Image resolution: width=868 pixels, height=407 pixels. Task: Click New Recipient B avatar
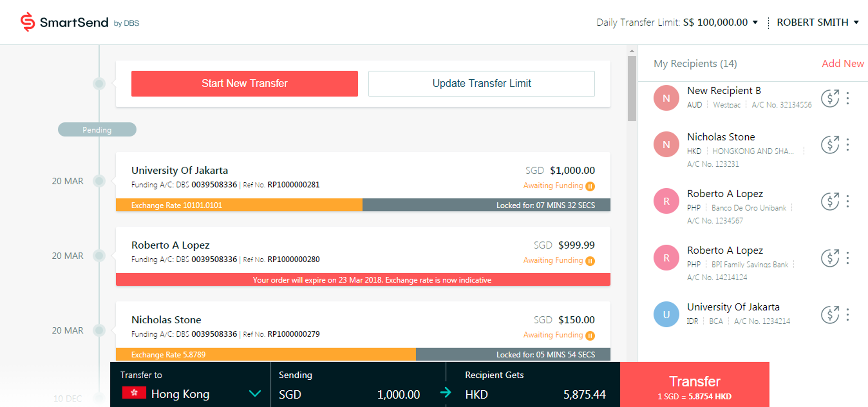pyautogui.click(x=666, y=98)
